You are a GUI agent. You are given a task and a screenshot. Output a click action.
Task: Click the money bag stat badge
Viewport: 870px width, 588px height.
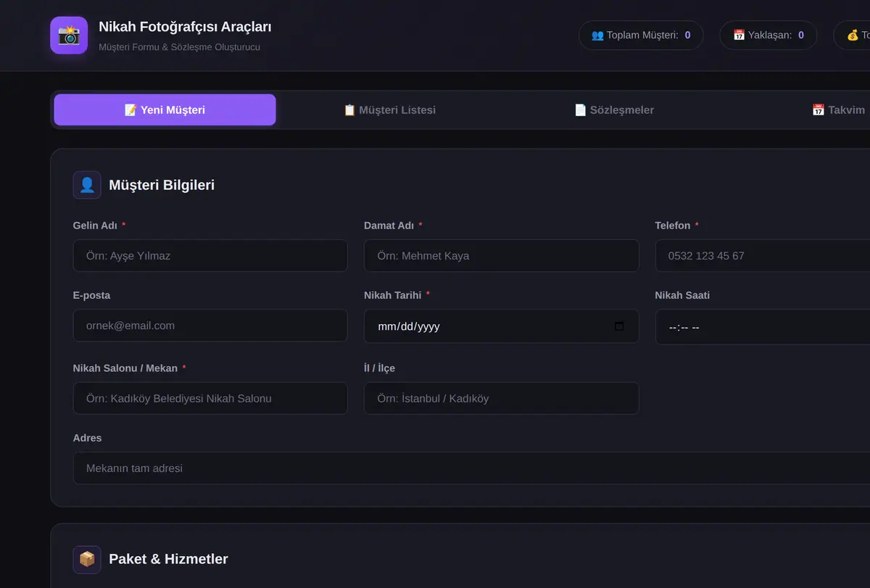pos(853,35)
